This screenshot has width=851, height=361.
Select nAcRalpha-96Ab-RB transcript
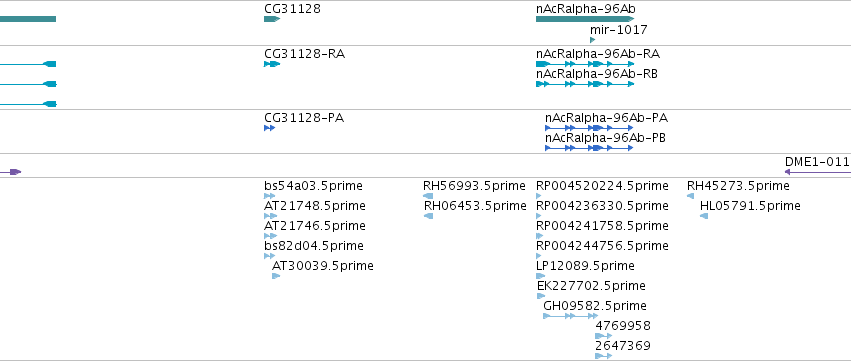585,84
